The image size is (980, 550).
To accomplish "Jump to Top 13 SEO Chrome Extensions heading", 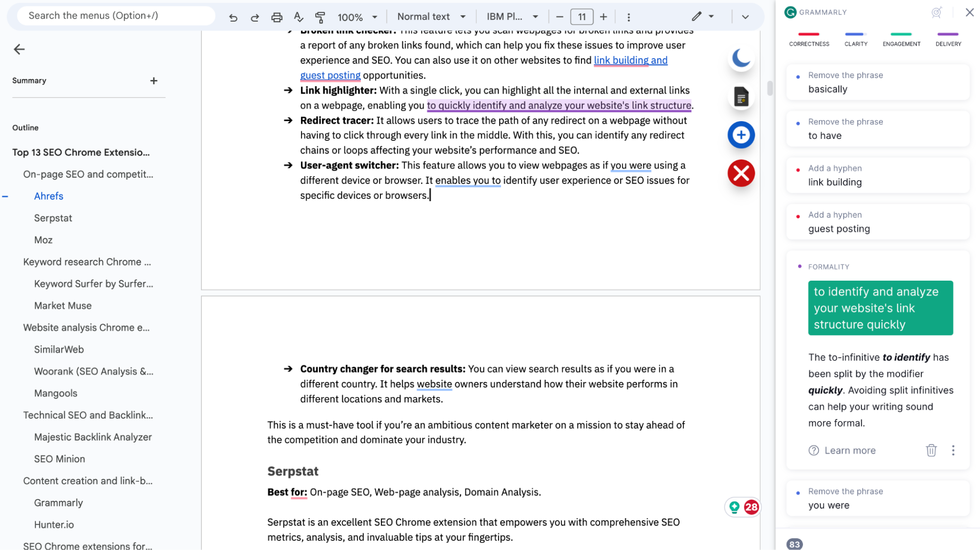I will pyautogui.click(x=81, y=152).
